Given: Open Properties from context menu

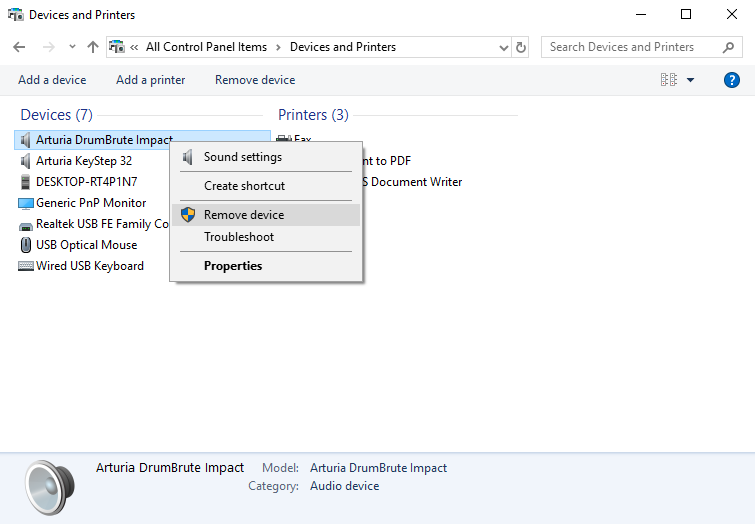Looking at the screenshot, I should point(266,266).
